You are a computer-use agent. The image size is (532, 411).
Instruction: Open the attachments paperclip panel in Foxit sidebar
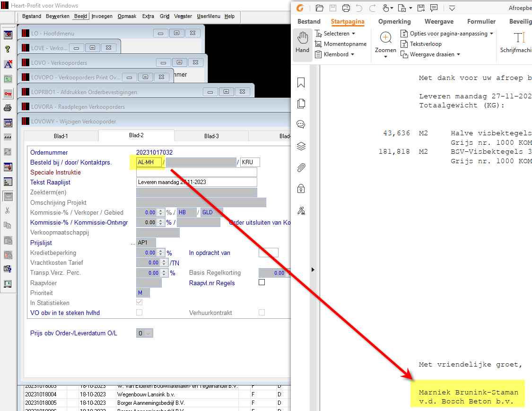(301, 167)
